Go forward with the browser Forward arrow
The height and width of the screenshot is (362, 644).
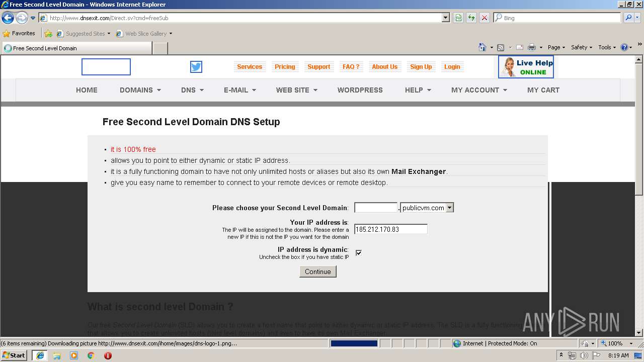coord(21,18)
